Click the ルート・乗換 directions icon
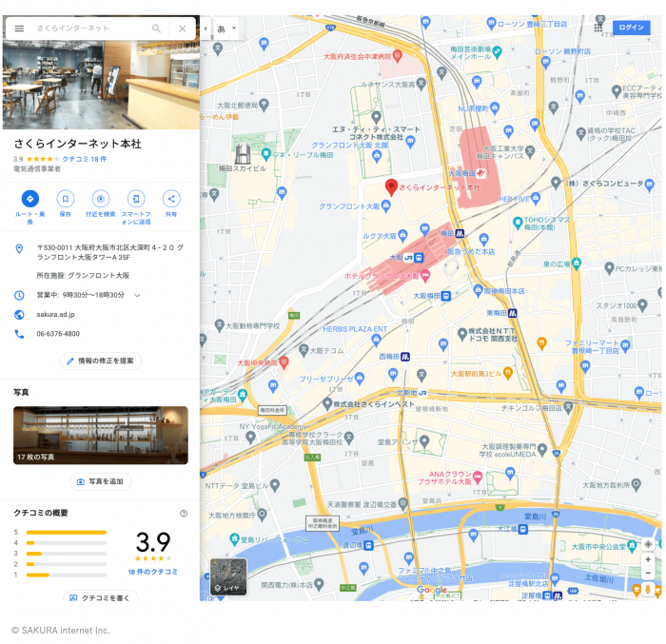The width and height of the screenshot is (666, 644). coord(30,199)
